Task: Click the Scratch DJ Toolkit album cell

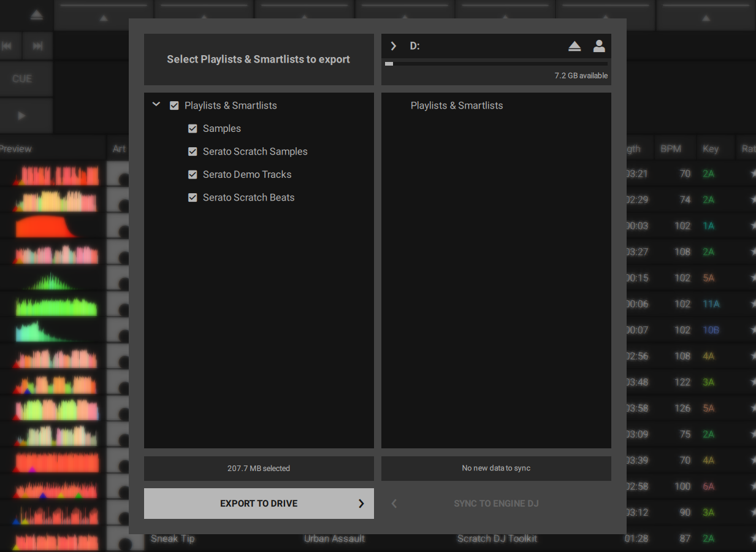Action: coord(497,539)
